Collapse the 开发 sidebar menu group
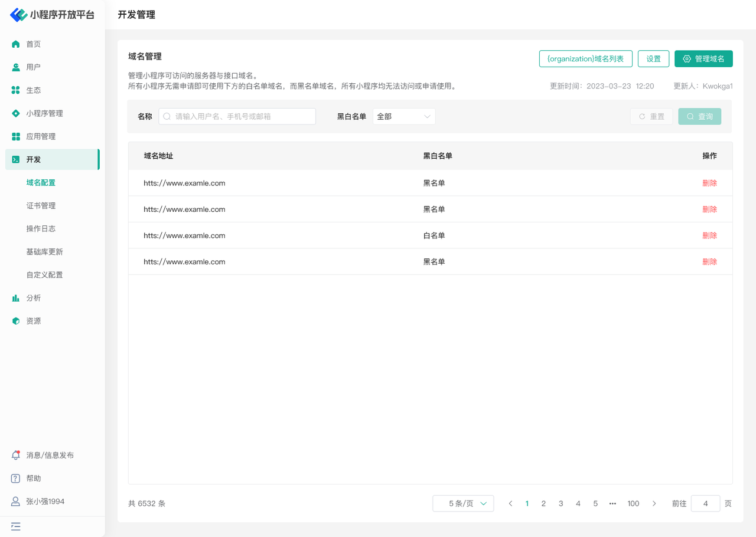 coord(52,159)
